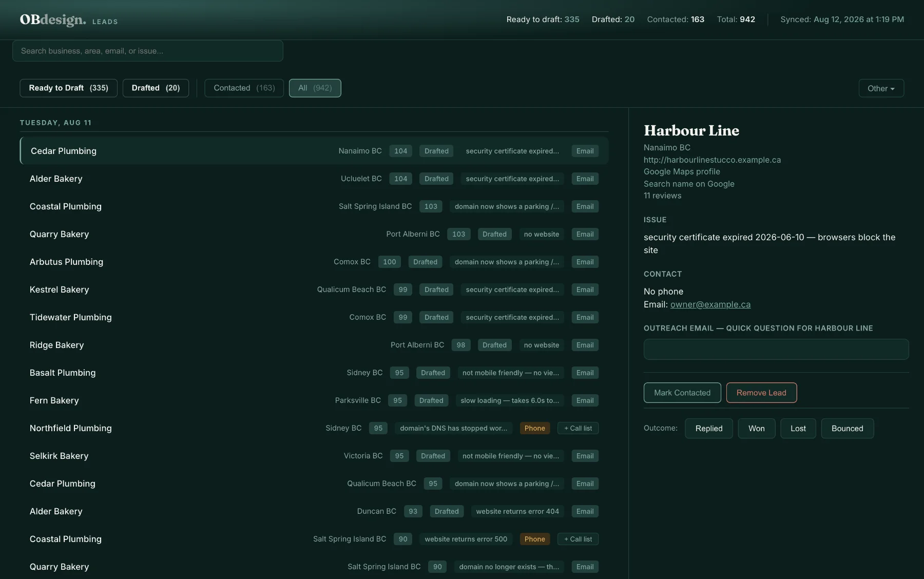This screenshot has width=924, height=579.
Task: Open the Ridge Bakery lead
Action: click(x=314, y=345)
